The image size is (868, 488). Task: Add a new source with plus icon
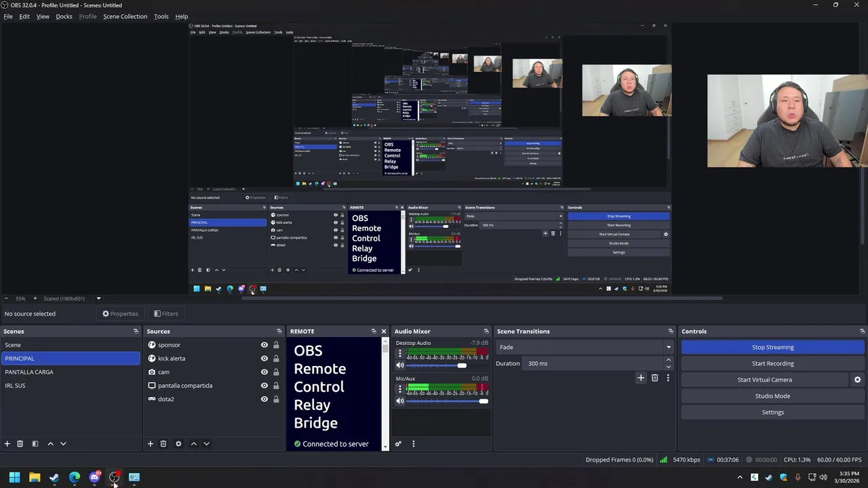coord(151,444)
